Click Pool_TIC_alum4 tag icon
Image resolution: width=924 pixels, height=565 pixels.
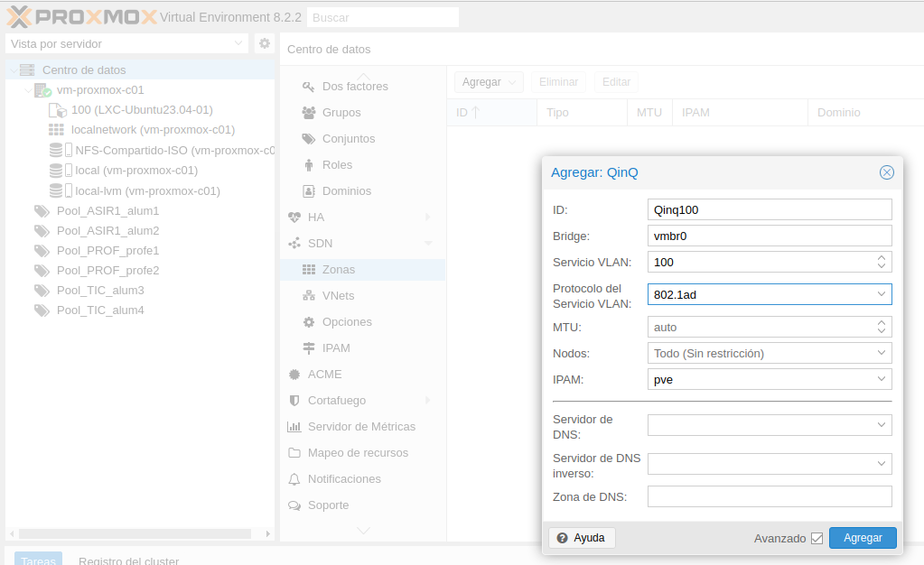click(x=42, y=310)
